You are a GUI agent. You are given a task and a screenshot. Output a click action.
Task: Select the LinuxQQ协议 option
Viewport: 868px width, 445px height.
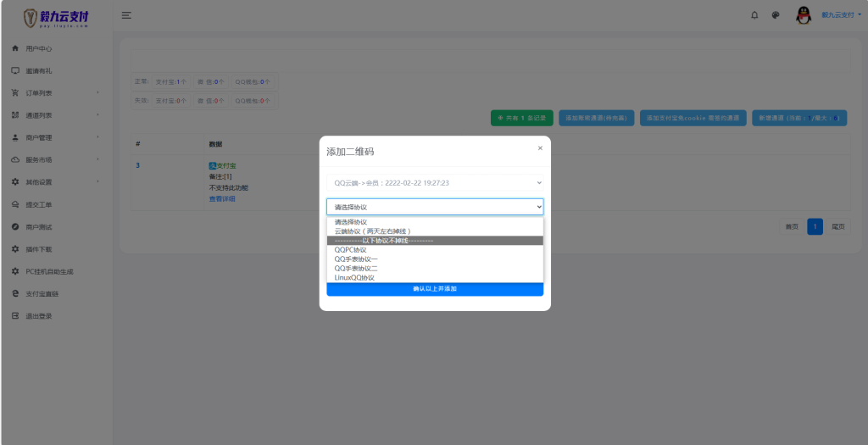[x=435, y=278]
